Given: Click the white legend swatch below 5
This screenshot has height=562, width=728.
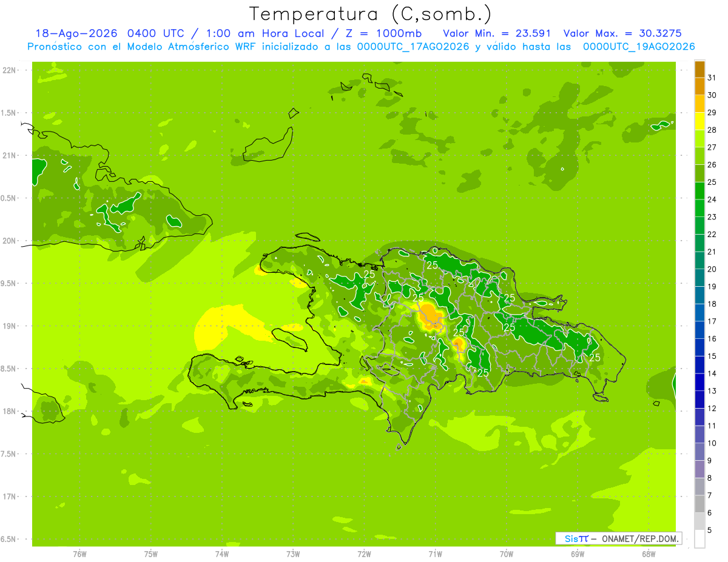Looking at the screenshot, I should coord(699,539).
